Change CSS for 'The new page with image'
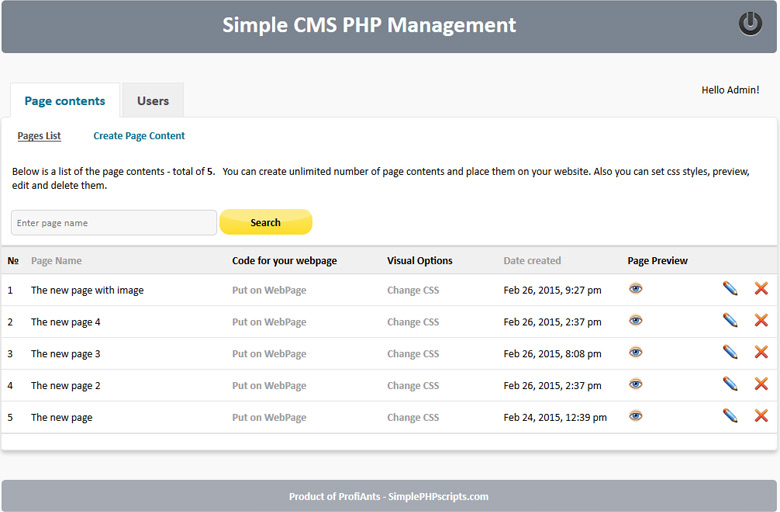The image size is (780, 512). pyautogui.click(x=413, y=290)
